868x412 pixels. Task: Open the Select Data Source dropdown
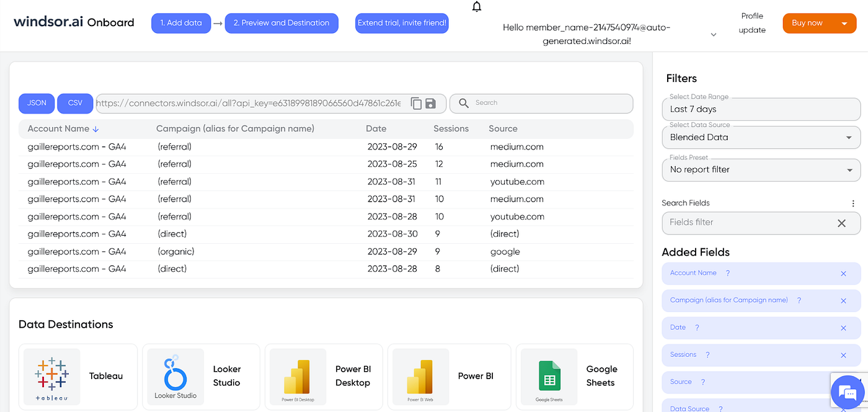[761, 137]
